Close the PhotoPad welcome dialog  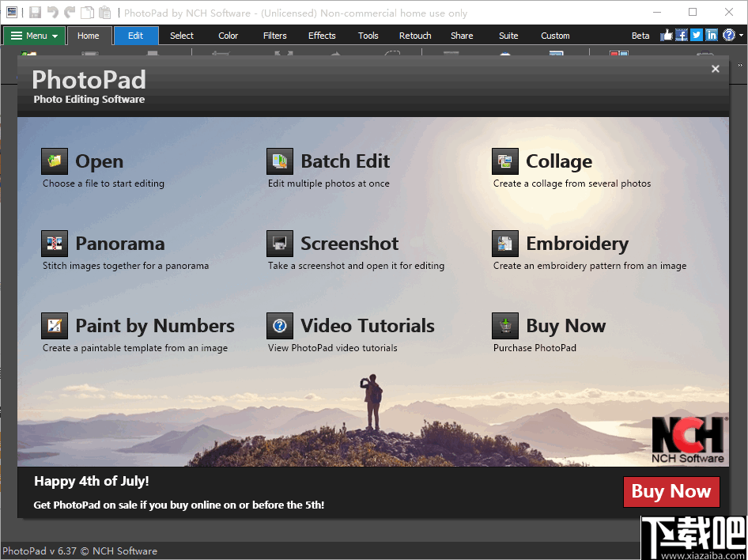coord(716,69)
